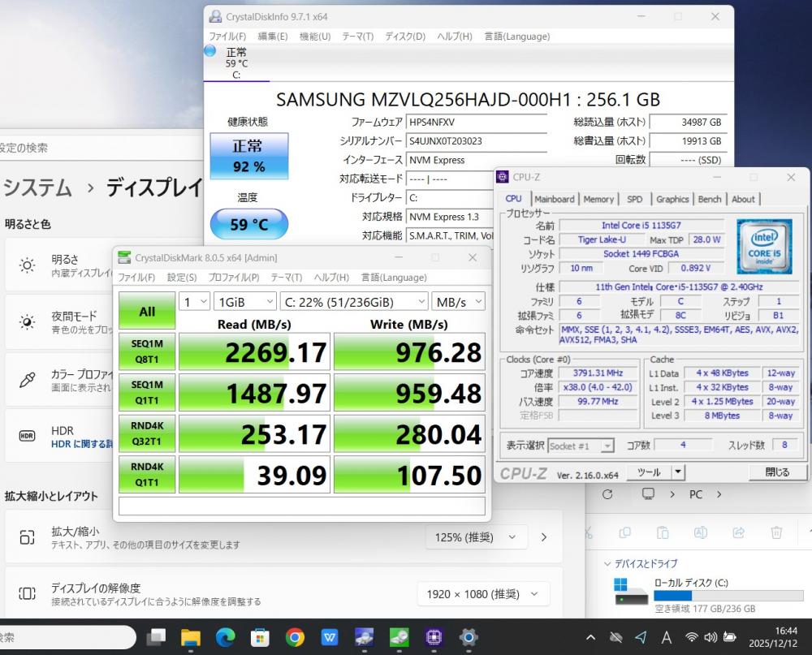Click the Local Disk (C:) drive icon
Image resolution: width=812 pixels, height=655 pixels.
coord(626,592)
